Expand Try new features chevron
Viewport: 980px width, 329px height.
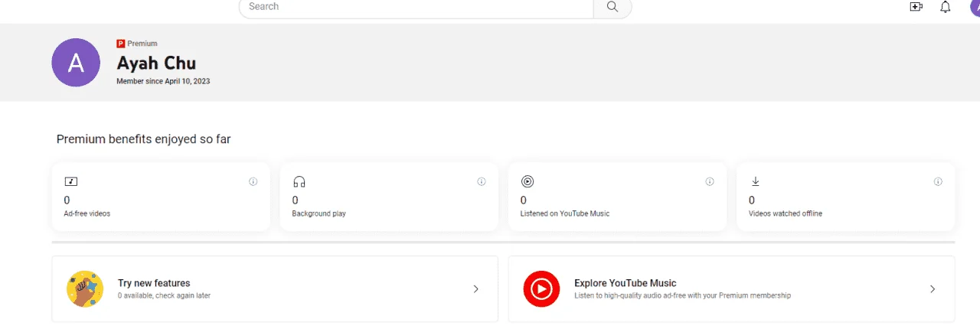475,289
